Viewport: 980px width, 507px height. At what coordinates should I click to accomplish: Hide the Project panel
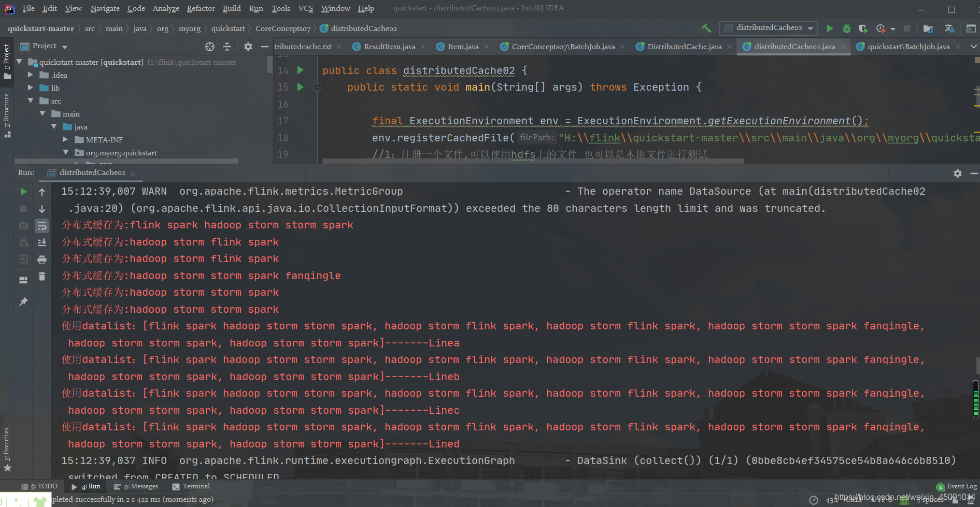[x=264, y=47]
